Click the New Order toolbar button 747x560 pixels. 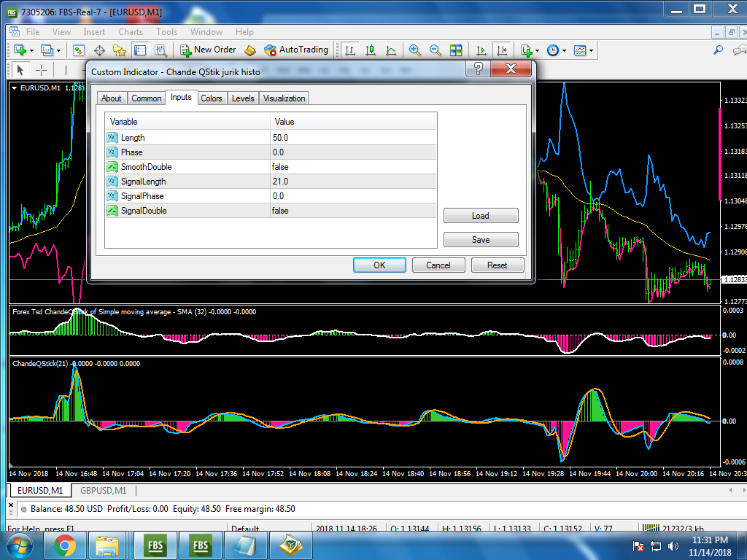(208, 50)
